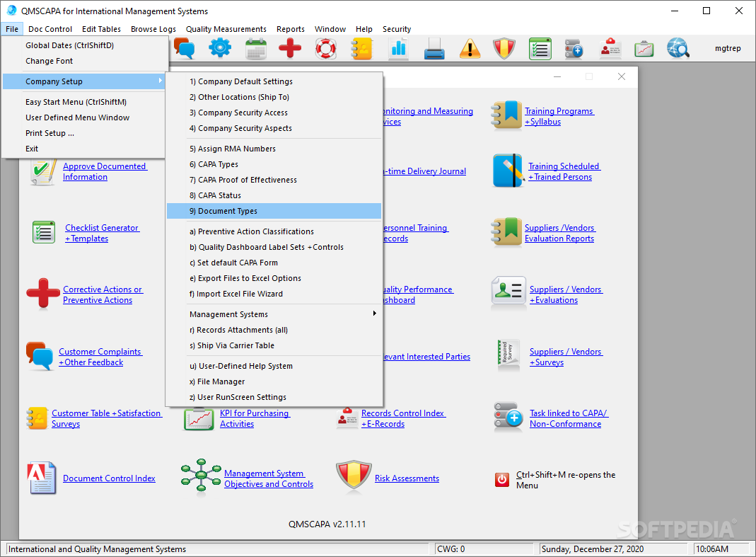Screen dimensions: 756x557
Task: Expand the Management Systems submenu
Action: click(274, 314)
